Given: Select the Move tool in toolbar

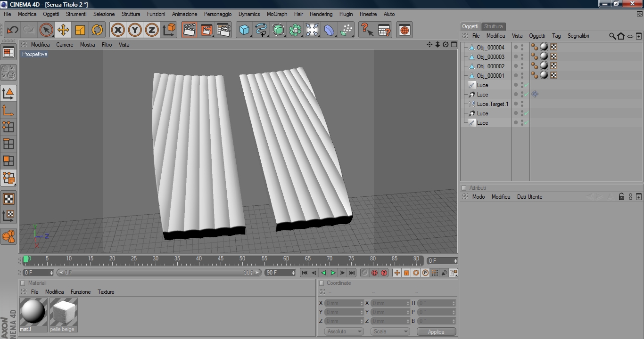Looking at the screenshot, I should pos(63,30).
